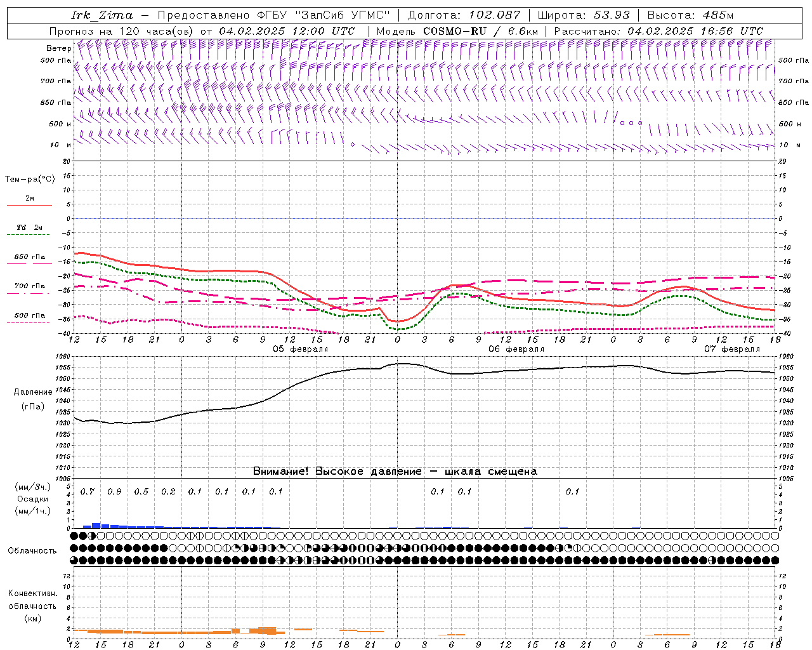Click the 850 гПа temperature legend entry
The height and width of the screenshot is (650, 812).
pos(29,258)
